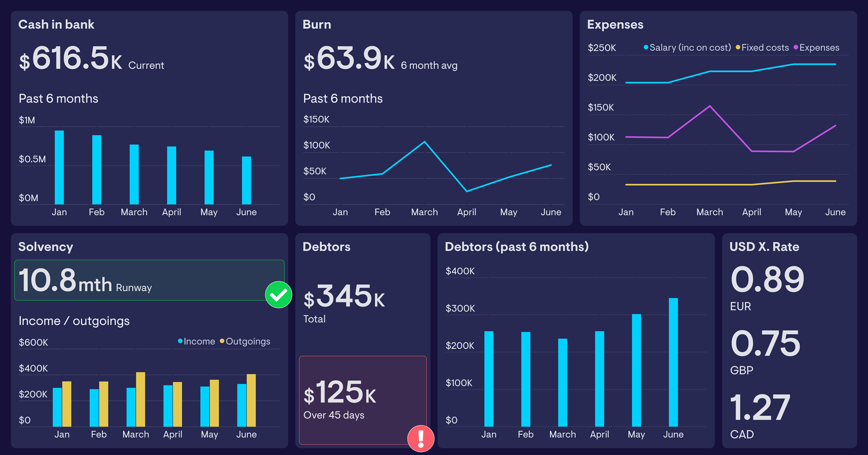Select the Expenses legend dot
The width and height of the screenshot is (868, 455).
(796, 47)
